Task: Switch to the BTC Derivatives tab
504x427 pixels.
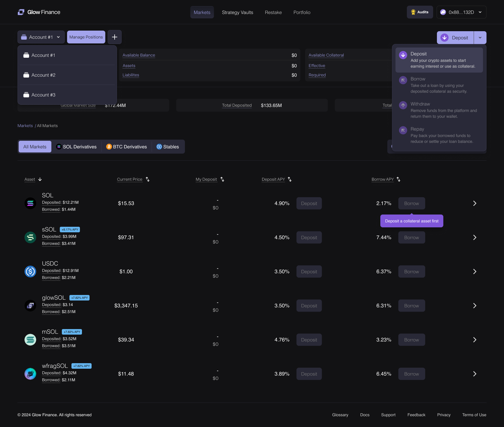Action: 127,147
